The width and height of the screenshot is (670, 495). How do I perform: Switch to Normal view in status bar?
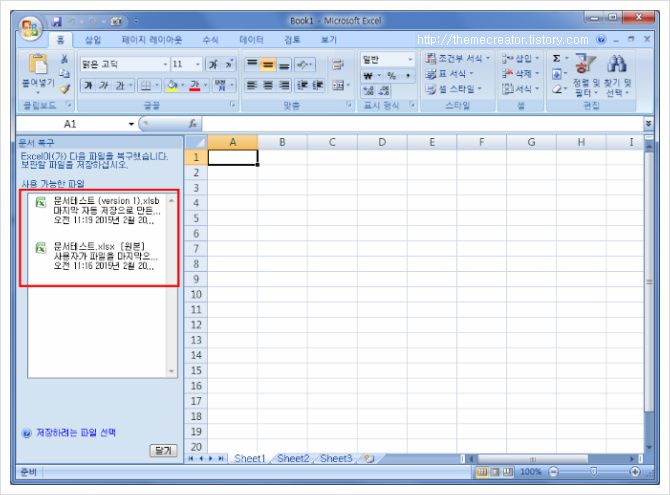pos(482,472)
